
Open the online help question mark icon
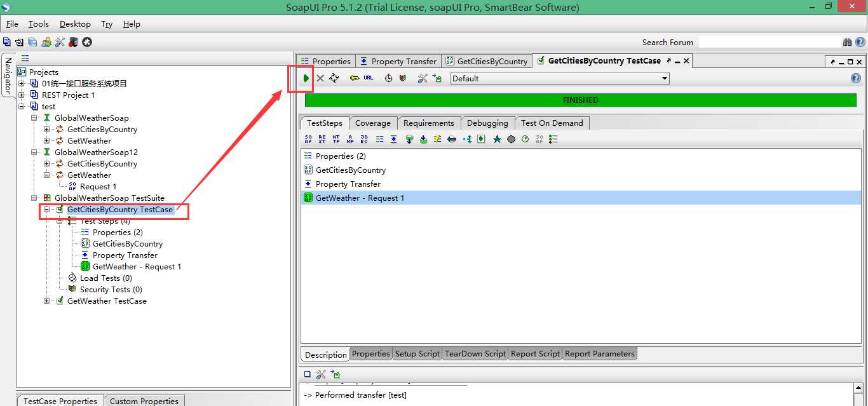coord(855,78)
